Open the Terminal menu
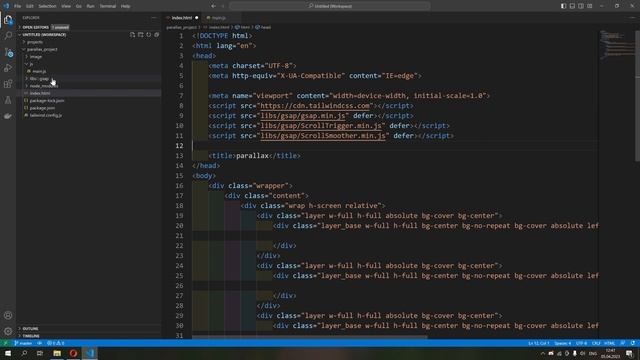The image size is (640, 360). pos(108,6)
